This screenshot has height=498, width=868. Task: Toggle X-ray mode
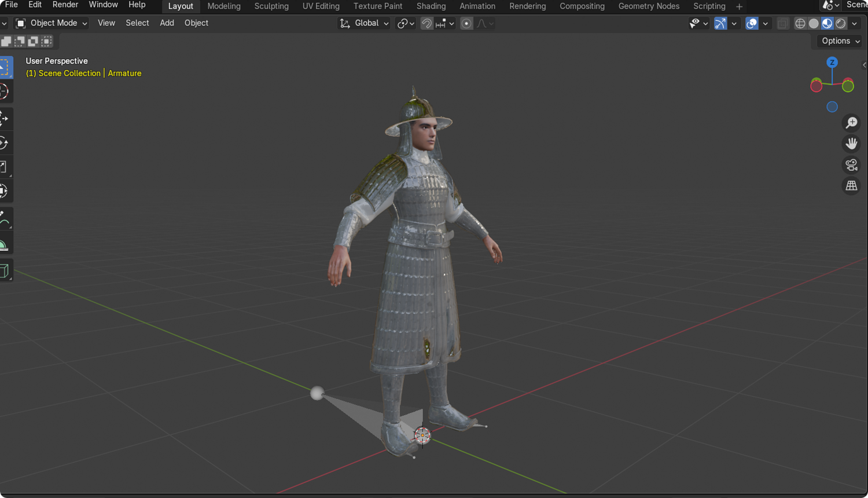point(782,24)
